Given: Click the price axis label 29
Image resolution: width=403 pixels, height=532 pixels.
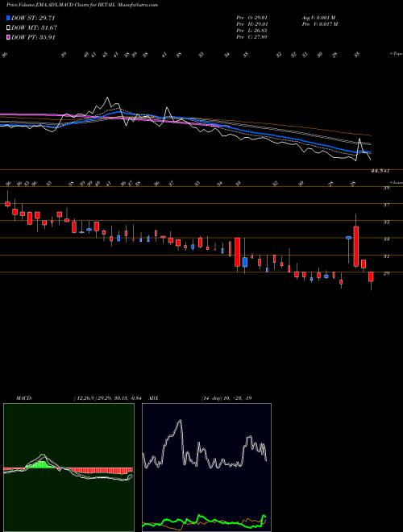Looking at the screenshot, I should point(386,273).
